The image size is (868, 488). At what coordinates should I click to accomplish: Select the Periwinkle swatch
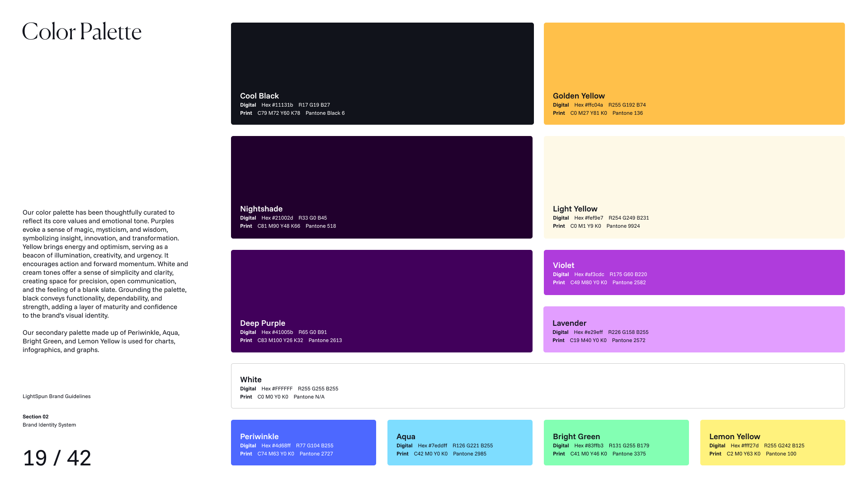pos(303,442)
